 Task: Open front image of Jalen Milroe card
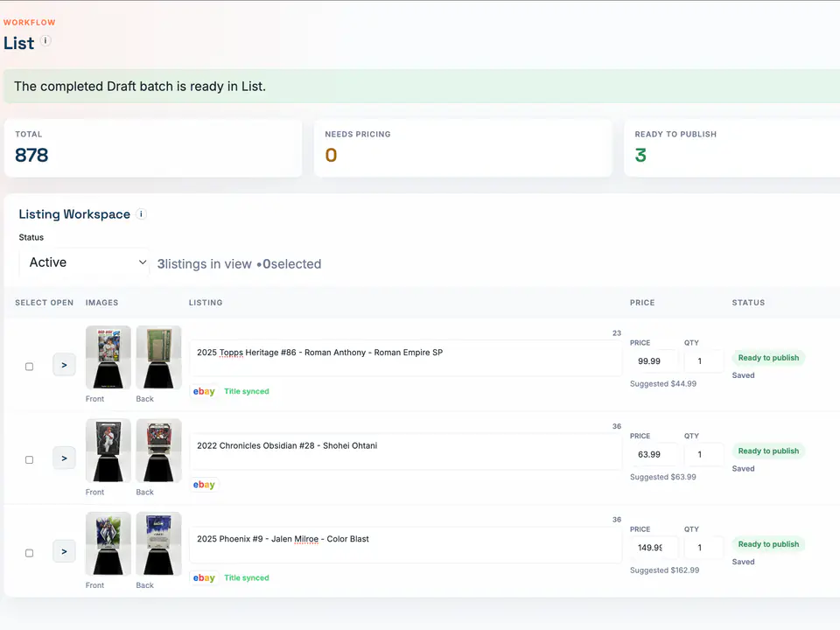[x=108, y=543]
